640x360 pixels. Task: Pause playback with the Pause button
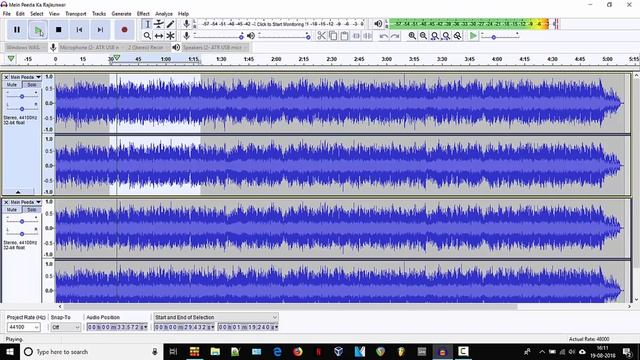tap(17, 30)
